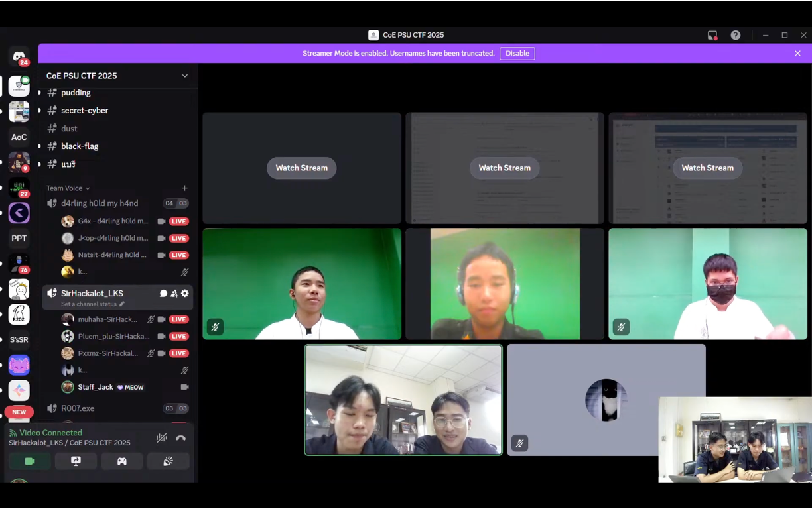
Task: Add a channel to Team Voice category
Action: (184, 188)
